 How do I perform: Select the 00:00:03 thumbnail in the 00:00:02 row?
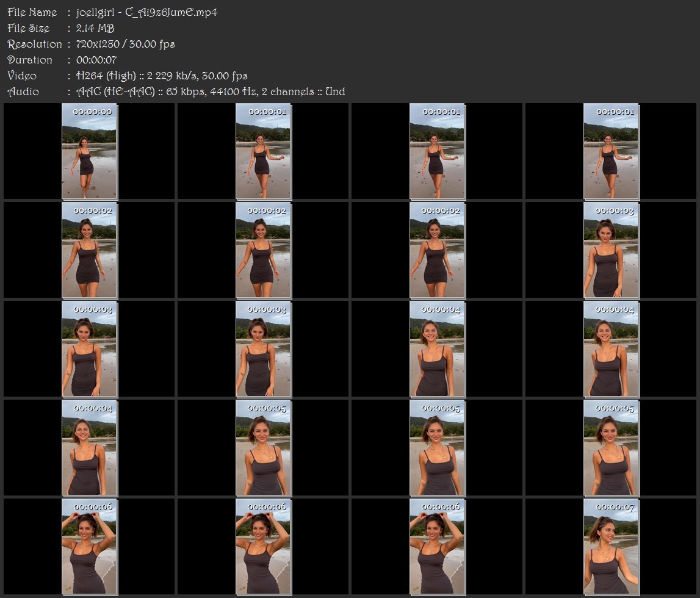coord(611,250)
